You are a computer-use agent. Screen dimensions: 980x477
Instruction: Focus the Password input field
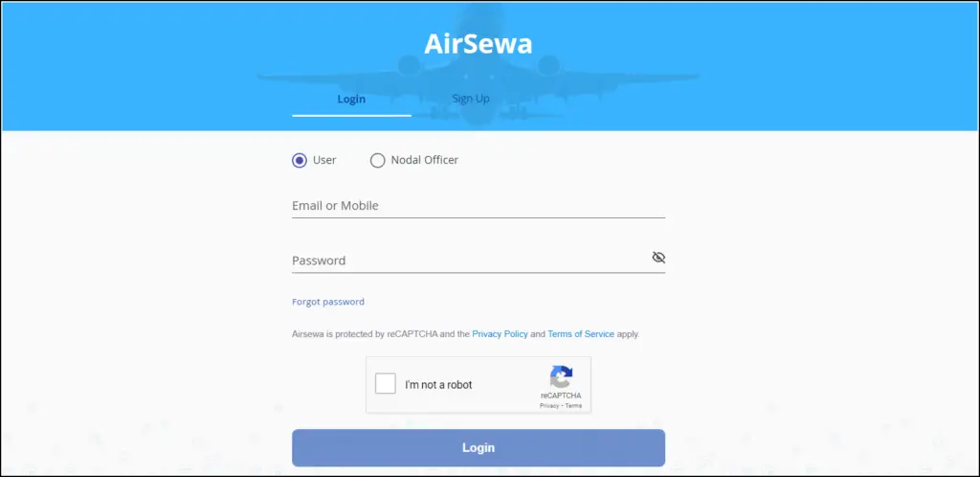[x=469, y=261]
